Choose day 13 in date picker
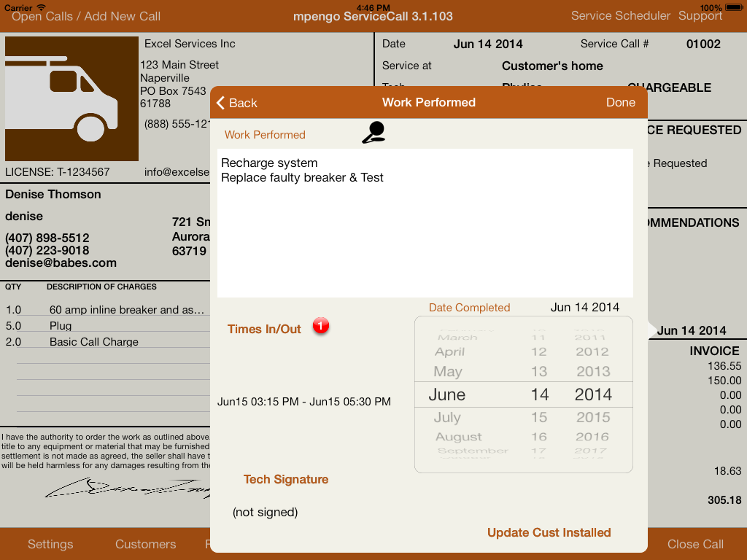Viewport: 747px width, 560px height. tap(539, 371)
